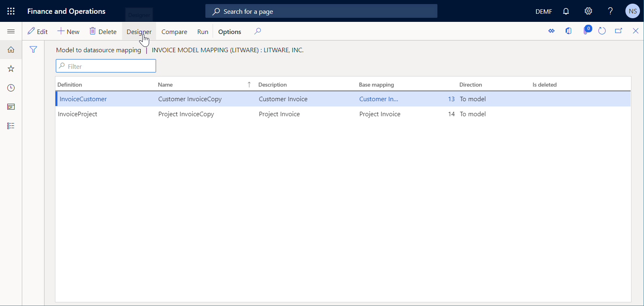Go to the Home icon in sidebar
The height and width of the screenshot is (306, 644).
coord(11,50)
